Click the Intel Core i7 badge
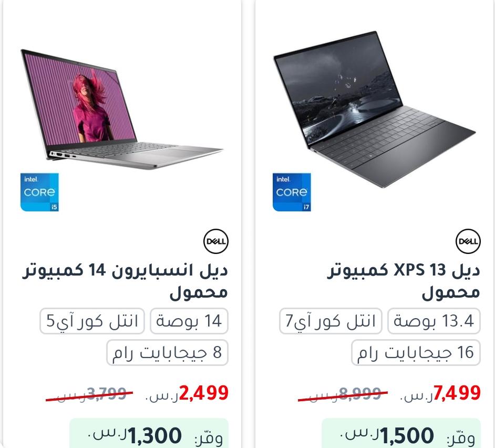495x448 pixels. tap(292, 192)
